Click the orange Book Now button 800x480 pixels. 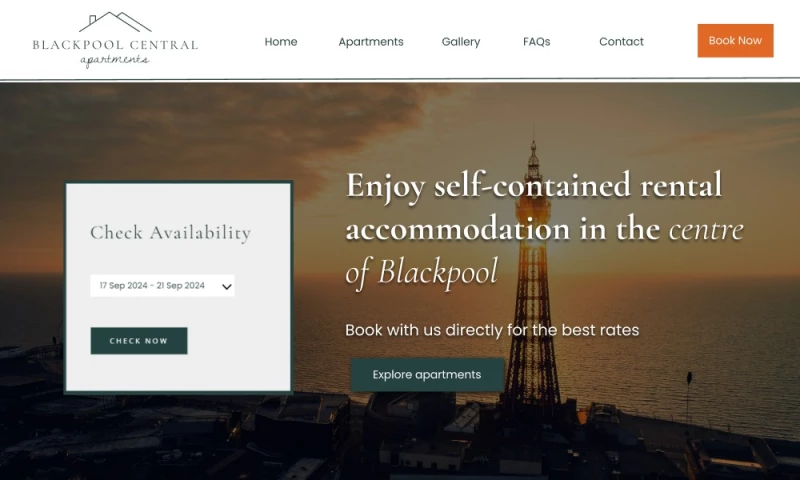[735, 40]
